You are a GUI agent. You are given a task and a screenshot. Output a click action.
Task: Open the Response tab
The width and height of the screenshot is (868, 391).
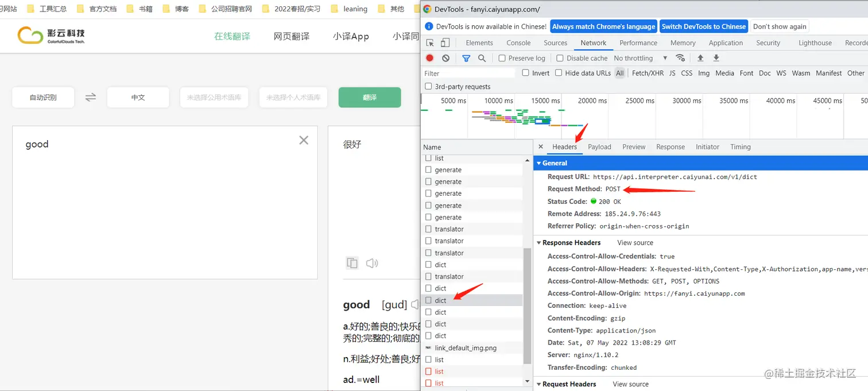tap(671, 147)
